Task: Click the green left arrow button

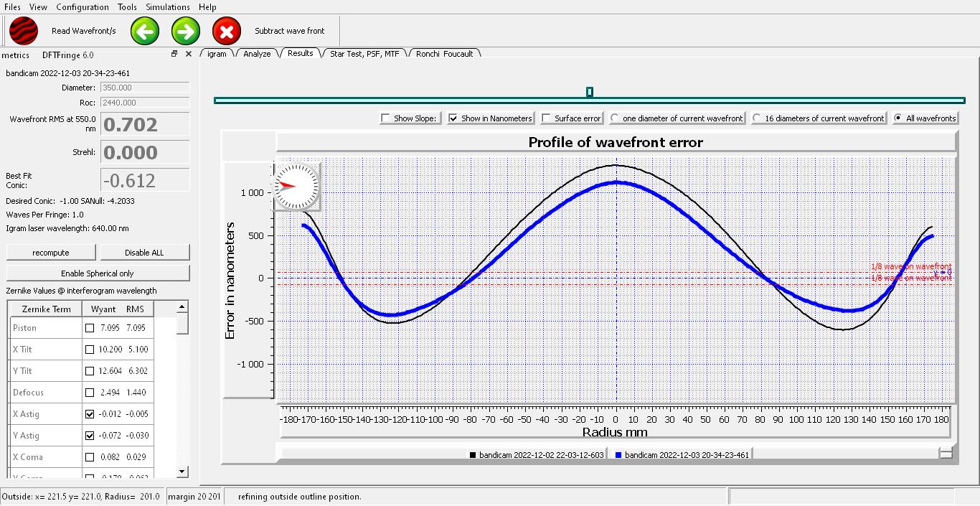Action: coord(145,32)
